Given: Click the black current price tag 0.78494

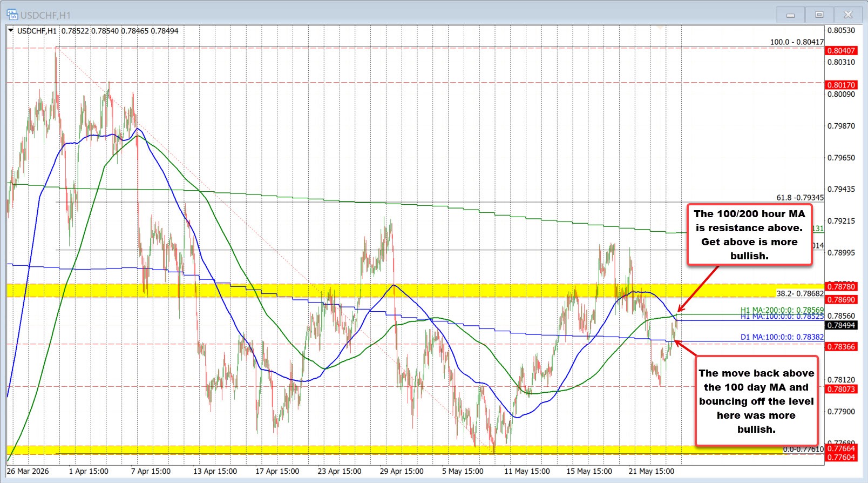Looking at the screenshot, I should 842,325.
